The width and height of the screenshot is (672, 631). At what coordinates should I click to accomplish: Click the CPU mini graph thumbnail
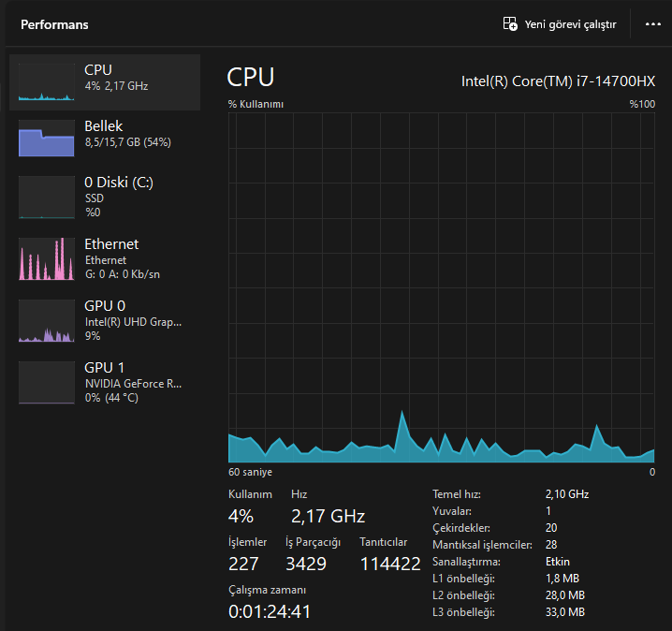[46, 82]
